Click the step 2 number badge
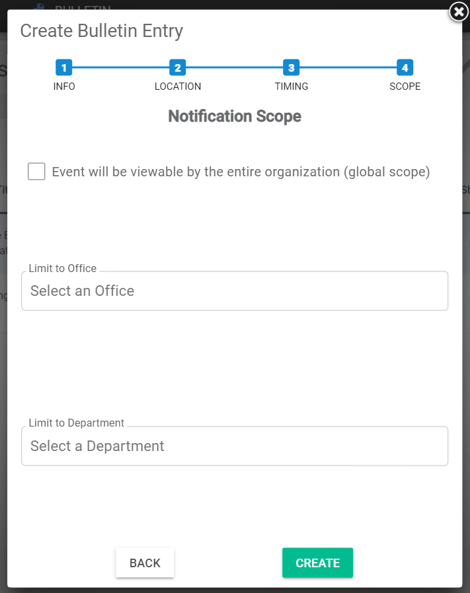The width and height of the screenshot is (470, 593). [x=177, y=68]
